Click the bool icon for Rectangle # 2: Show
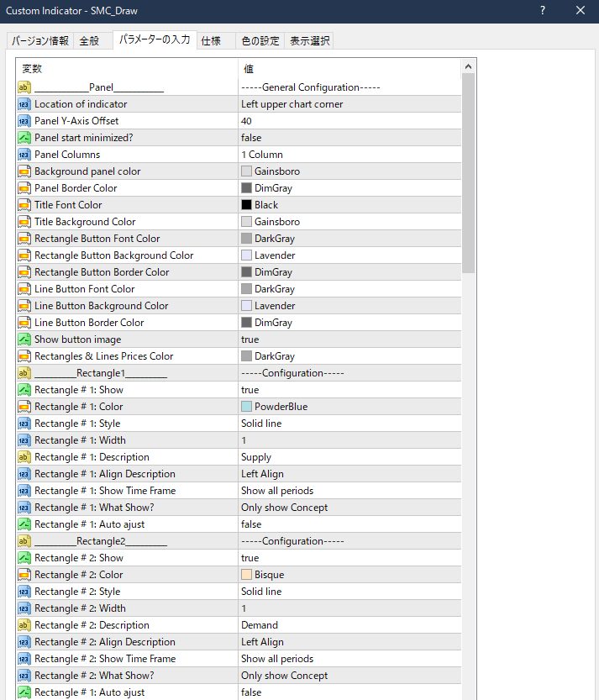The height and width of the screenshot is (700, 599). pos(24,558)
